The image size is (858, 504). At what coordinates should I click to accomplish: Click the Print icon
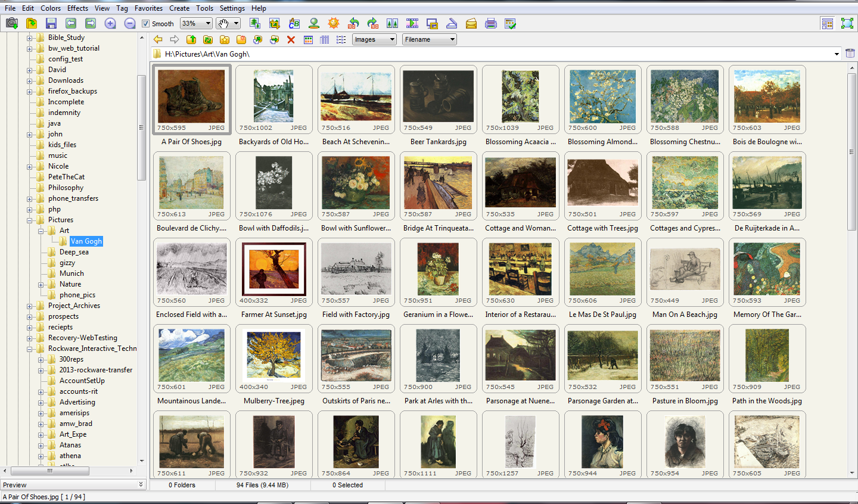pyautogui.click(x=491, y=23)
